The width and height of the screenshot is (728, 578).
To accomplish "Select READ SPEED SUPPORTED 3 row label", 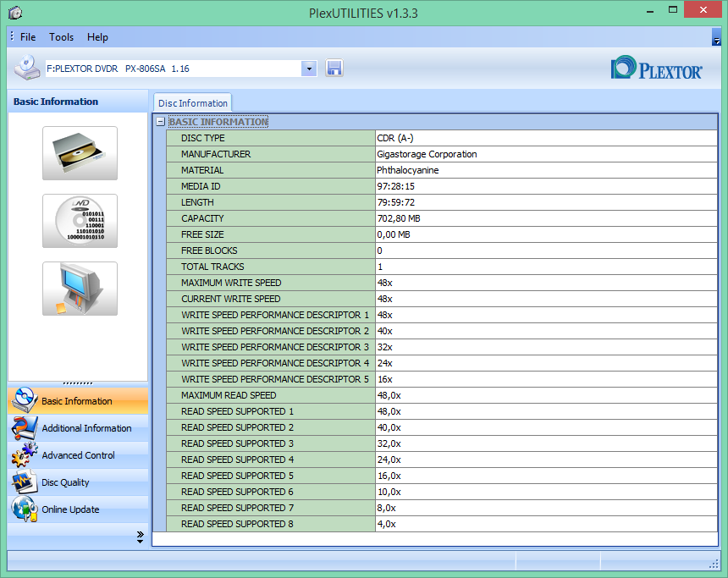I will [237, 443].
